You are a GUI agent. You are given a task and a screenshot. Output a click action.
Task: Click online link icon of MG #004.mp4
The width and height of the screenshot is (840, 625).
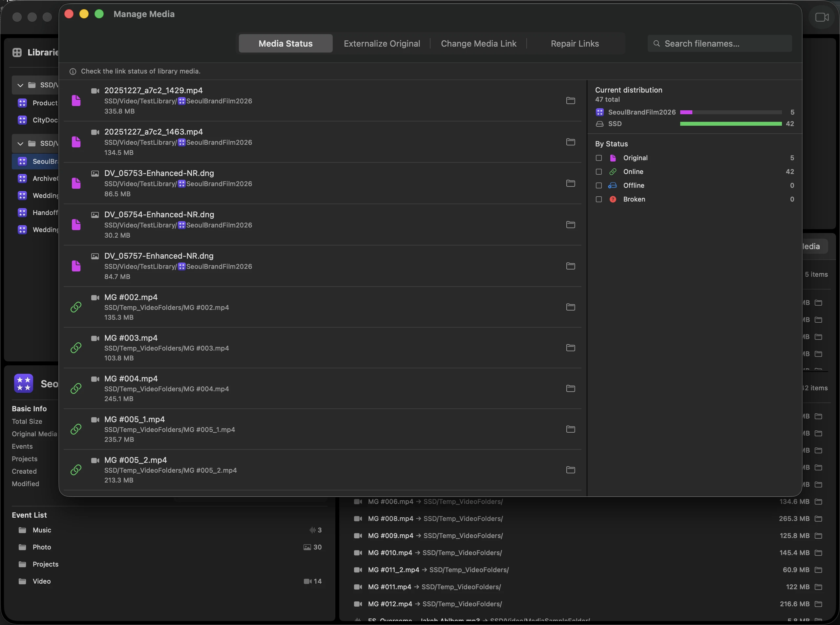point(76,389)
